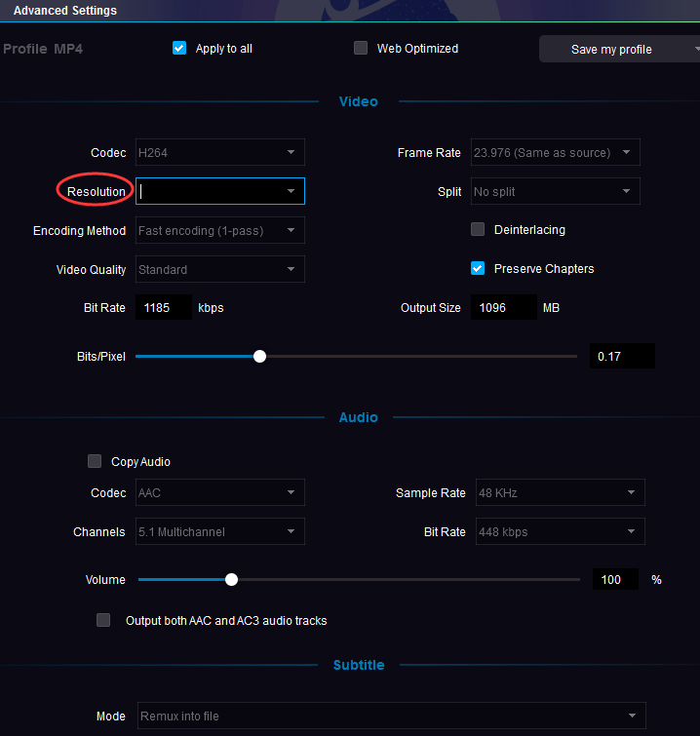700x736 pixels.
Task: Uncheck the Preserve Chapters checkbox
Action: click(x=478, y=268)
